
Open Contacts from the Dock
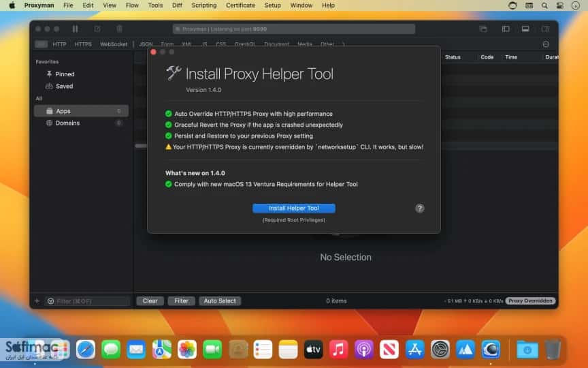tap(238, 350)
